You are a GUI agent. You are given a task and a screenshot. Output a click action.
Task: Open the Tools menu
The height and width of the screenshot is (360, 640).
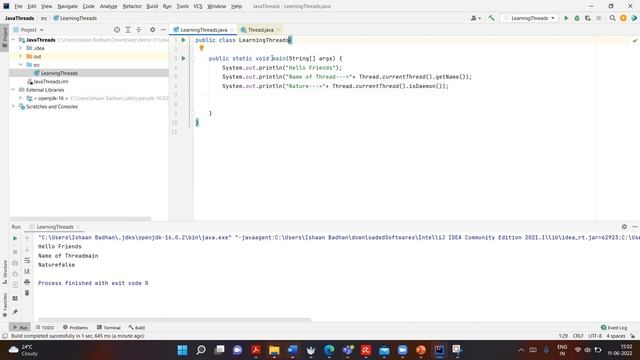point(182,6)
